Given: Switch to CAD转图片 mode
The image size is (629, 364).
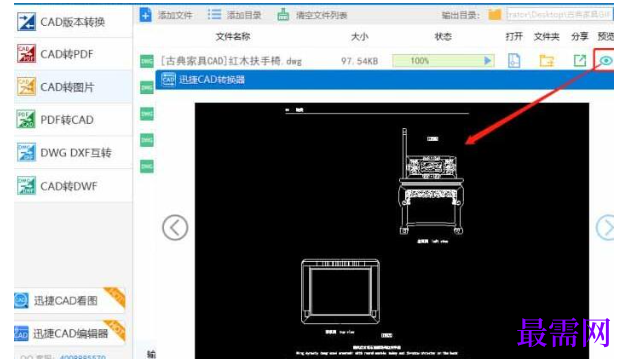Looking at the screenshot, I should pyautogui.click(x=73, y=87).
